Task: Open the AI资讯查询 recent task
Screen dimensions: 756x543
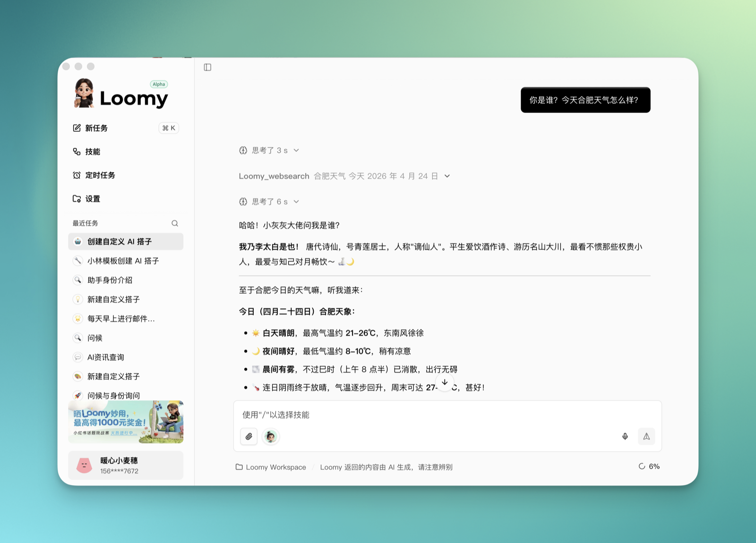Action: pos(126,357)
